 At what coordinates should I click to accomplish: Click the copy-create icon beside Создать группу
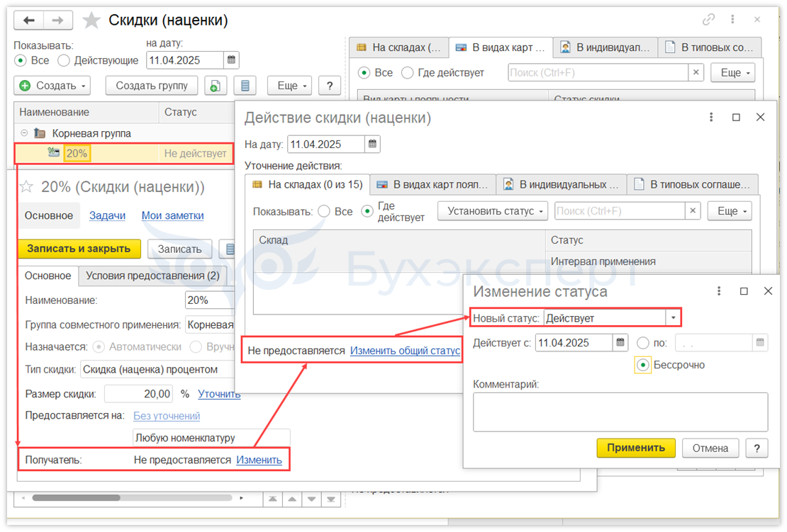[216, 86]
